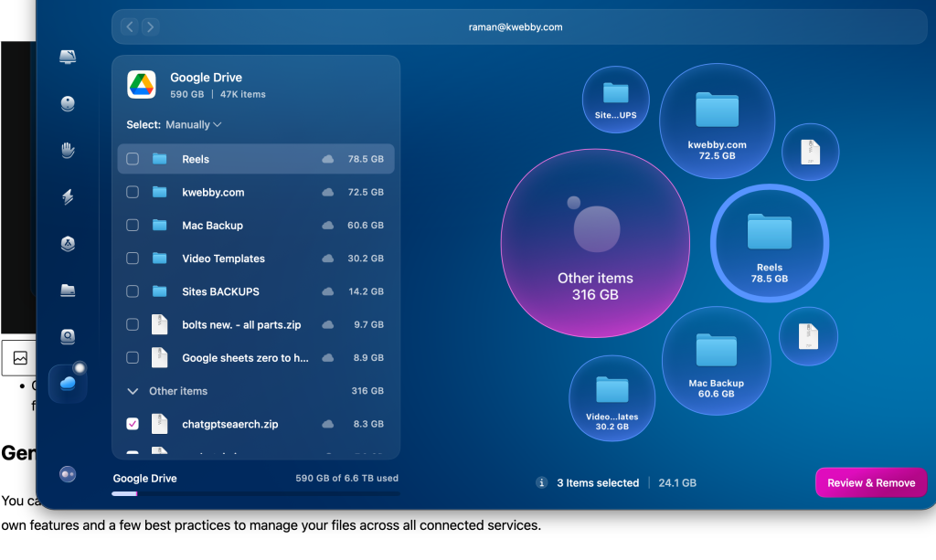Uncheck the chatgptseaerch.zip checkbox
The width and height of the screenshot is (936, 560).
pos(132,423)
